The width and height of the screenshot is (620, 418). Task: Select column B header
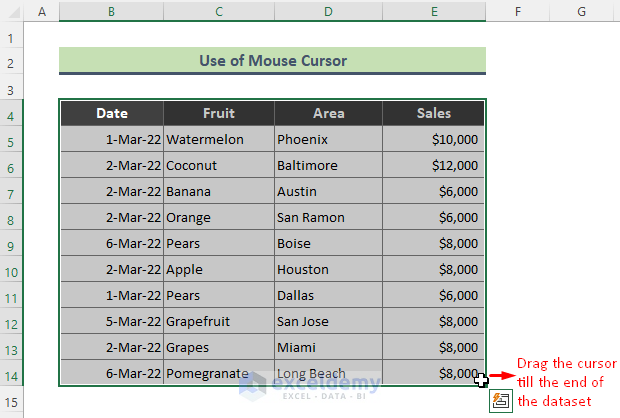point(111,12)
